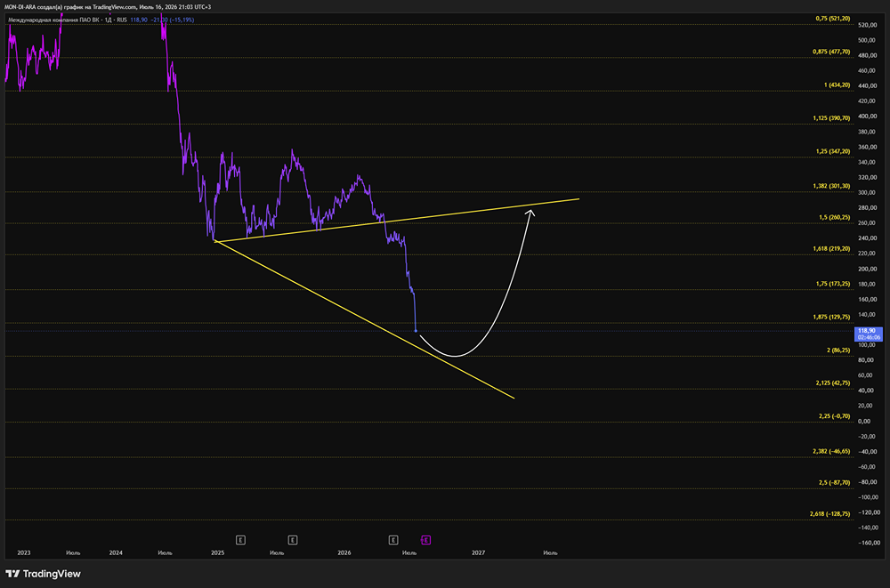Open the earnings E marker just right of 2025

240,540
